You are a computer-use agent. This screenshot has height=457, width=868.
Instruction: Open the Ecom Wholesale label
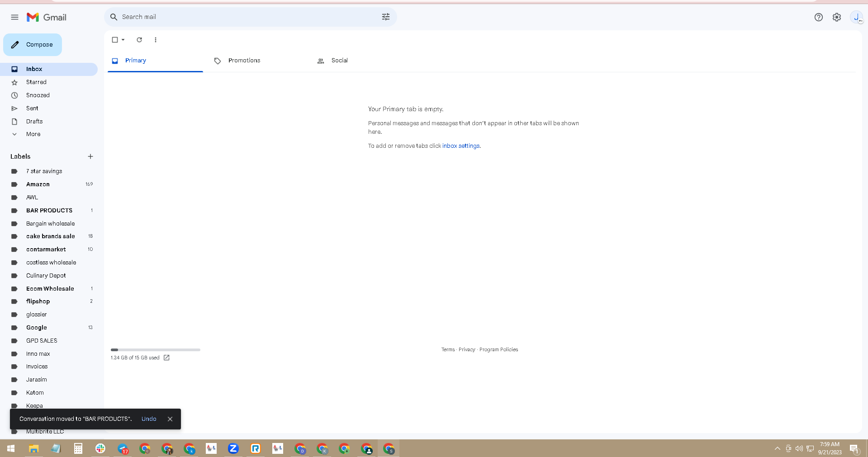[49, 289]
